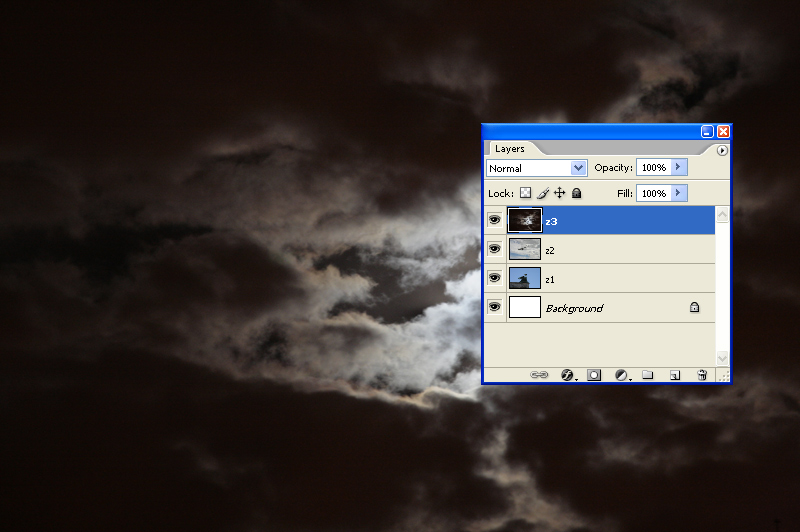Create new fill or adjustment layer
This screenshot has width=800, height=532.
pos(622,375)
